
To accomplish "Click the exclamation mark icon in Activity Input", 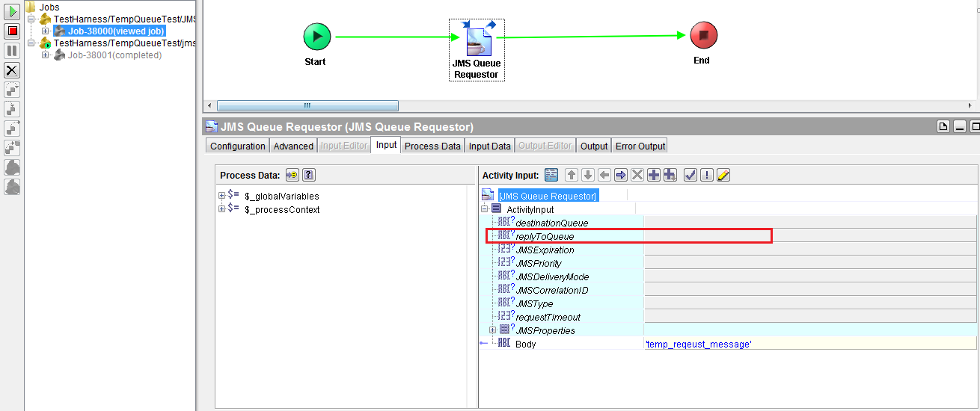I will click(x=707, y=175).
